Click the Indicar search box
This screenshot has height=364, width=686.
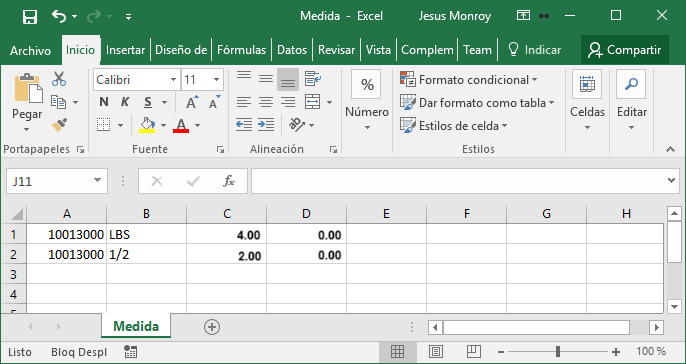pos(535,50)
